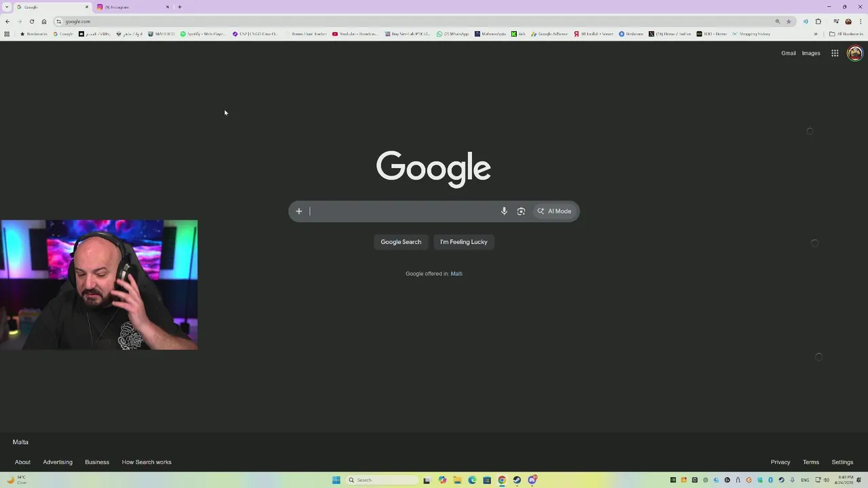Reload the page with refresh icon
Viewport: 868px width, 488px height.
pyautogui.click(x=32, y=21)
